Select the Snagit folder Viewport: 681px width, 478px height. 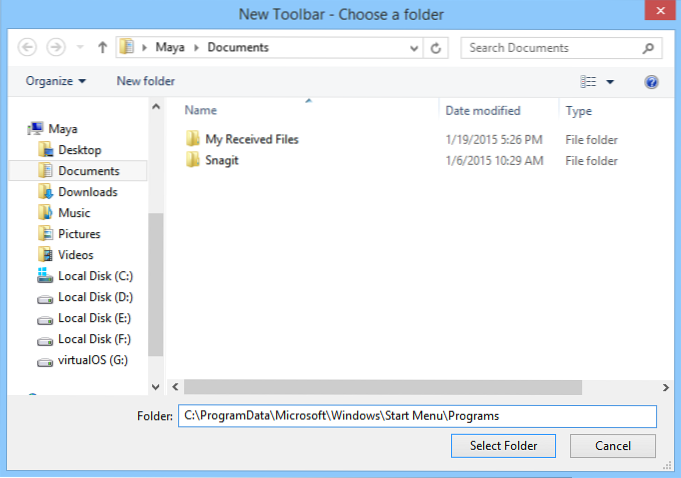click(x=221, y=160)
